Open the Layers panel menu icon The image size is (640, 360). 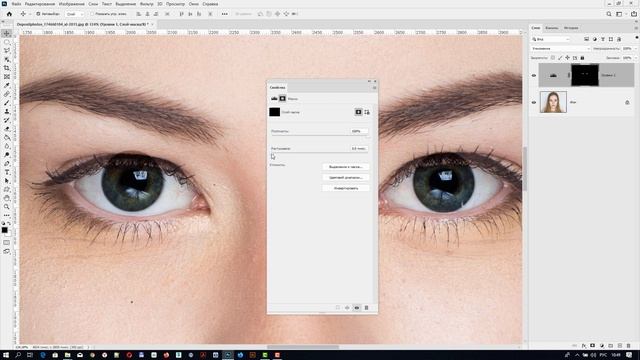click(x=636, y=28)
